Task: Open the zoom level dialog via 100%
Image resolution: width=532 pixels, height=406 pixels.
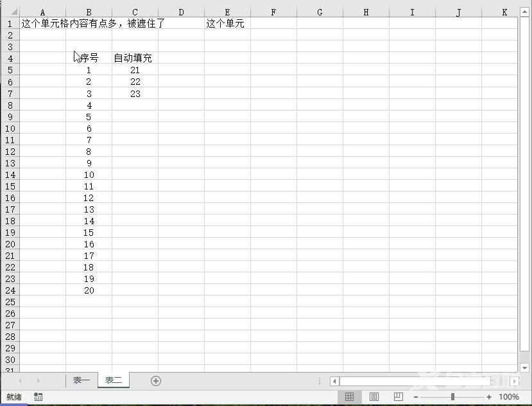Action: (x=509, y=396)
